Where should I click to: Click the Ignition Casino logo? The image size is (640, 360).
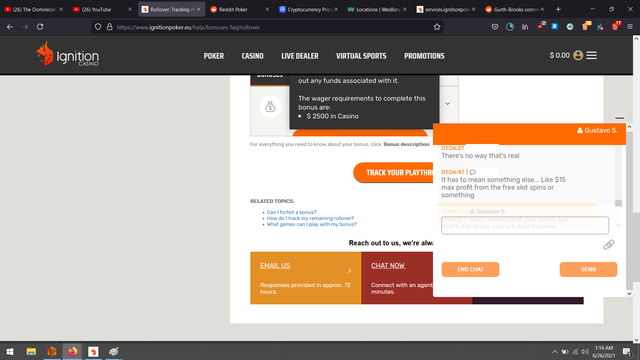coord(68,54)
